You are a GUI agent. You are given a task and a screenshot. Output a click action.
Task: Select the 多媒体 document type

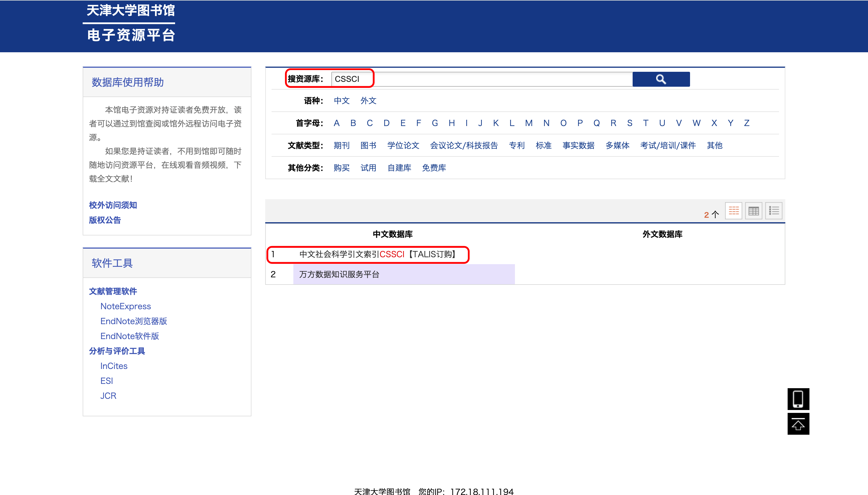[x=617, y=146]
